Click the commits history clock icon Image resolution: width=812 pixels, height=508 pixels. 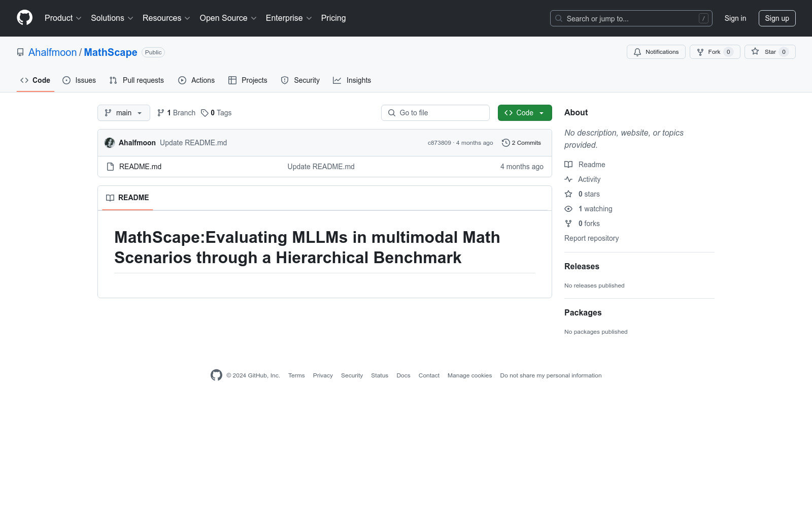pyautogui.click(x=505, y=143)
